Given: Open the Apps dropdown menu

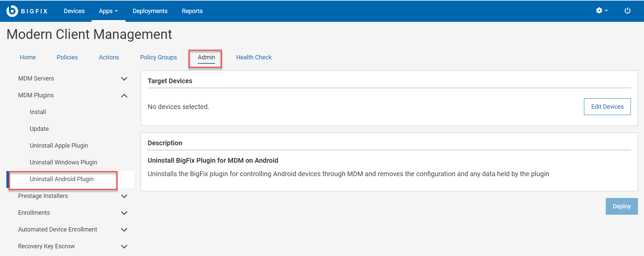Looking at the screenshot, I should tap(108, 11).
